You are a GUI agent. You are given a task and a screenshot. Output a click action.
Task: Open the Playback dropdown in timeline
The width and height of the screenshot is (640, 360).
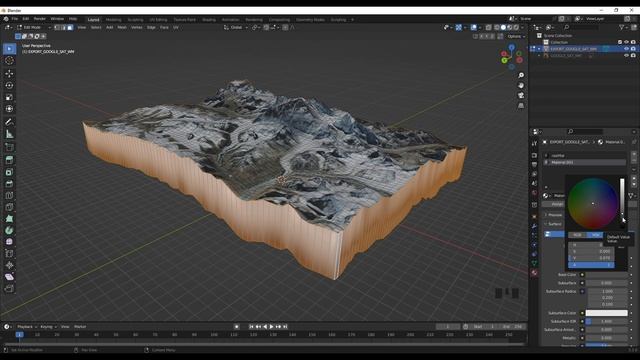pos(27,327)
